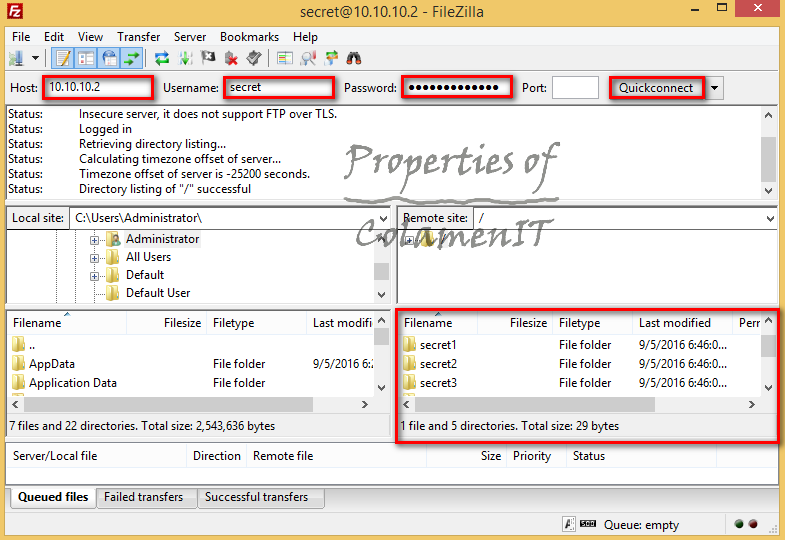Sort local list by Filetype column
This screenshot has width=785, height=540.
coord(256,323)
